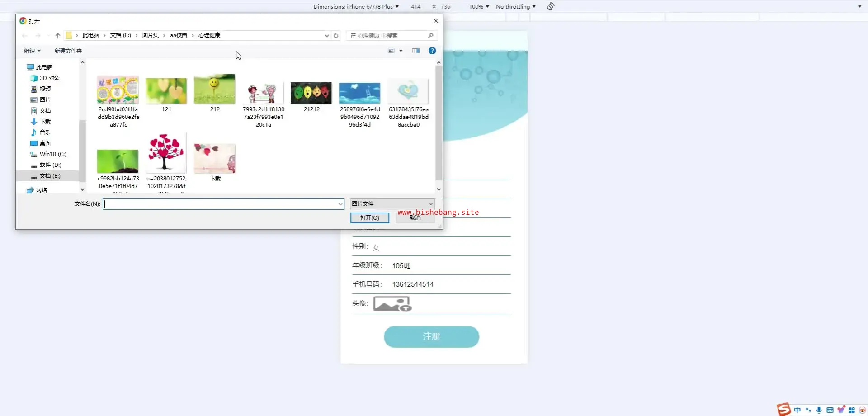Image resolution: width=868 pixels, height=416 pixels.
Task: Open the Sogou soft keyboard
Action: [x=830, y=410]
